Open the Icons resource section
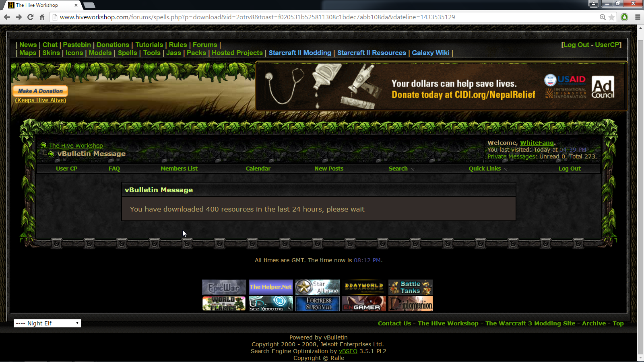 pos(74,53)
